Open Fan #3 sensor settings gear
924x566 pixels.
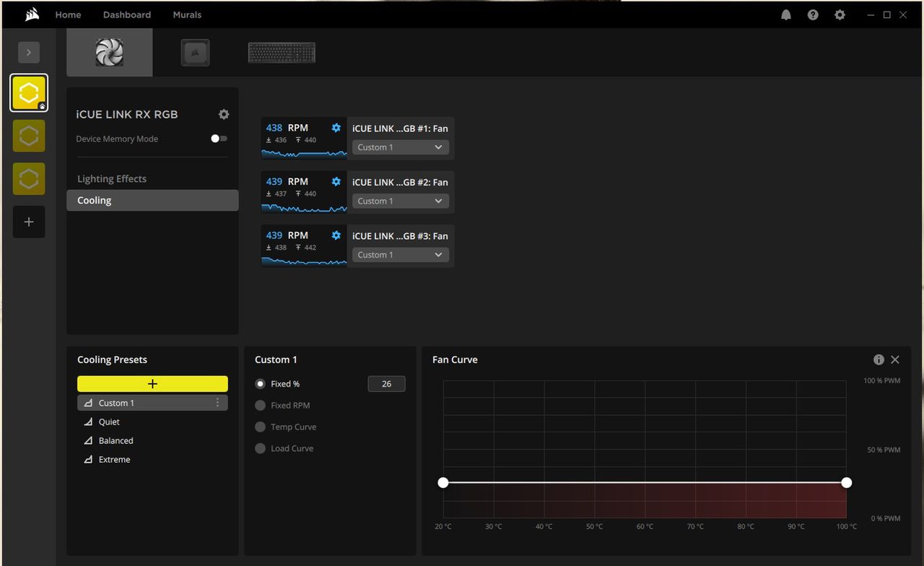click(x=336, y=235)
